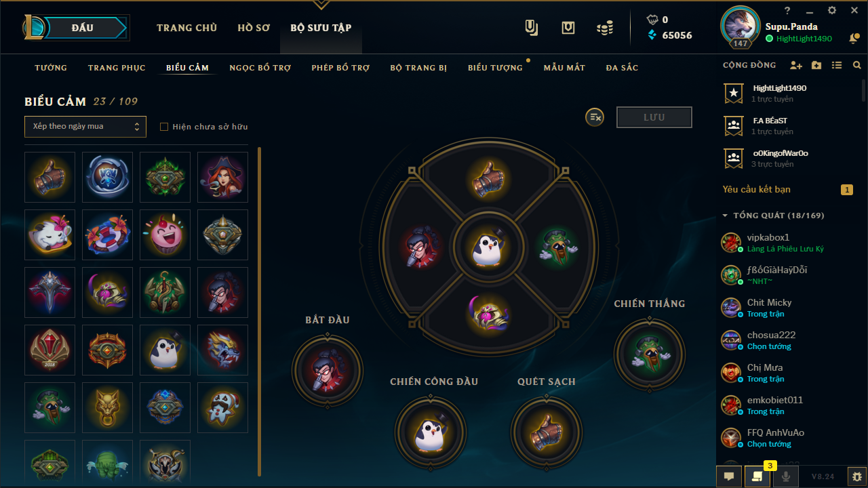Click the emote list vertical scrollbar
This screenshot has width=868, height=488.
(x=259, y=312)
